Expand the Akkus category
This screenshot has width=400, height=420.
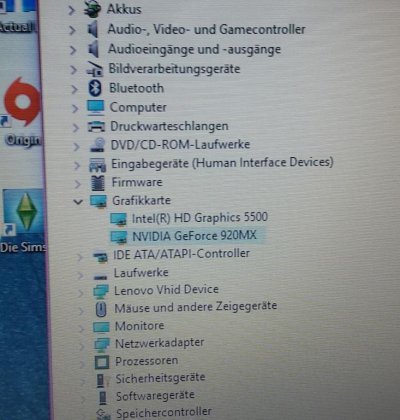click(71, 10)
